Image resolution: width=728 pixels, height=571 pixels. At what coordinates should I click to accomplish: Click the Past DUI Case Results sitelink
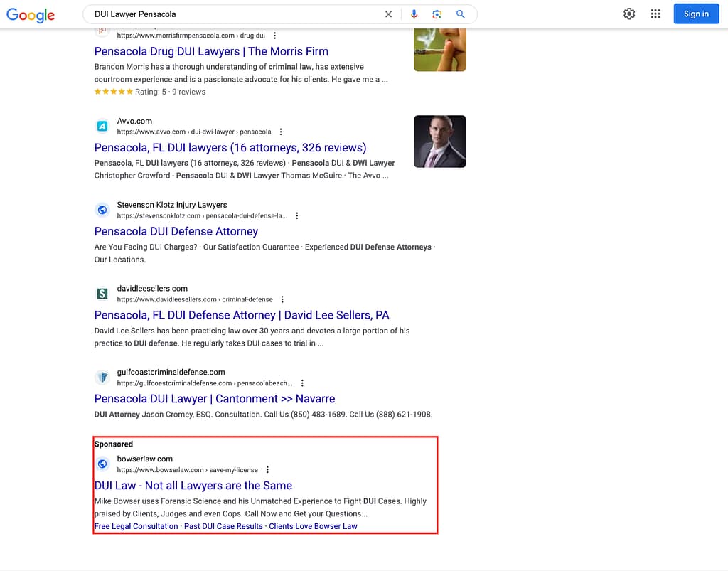tap(223, 526)
